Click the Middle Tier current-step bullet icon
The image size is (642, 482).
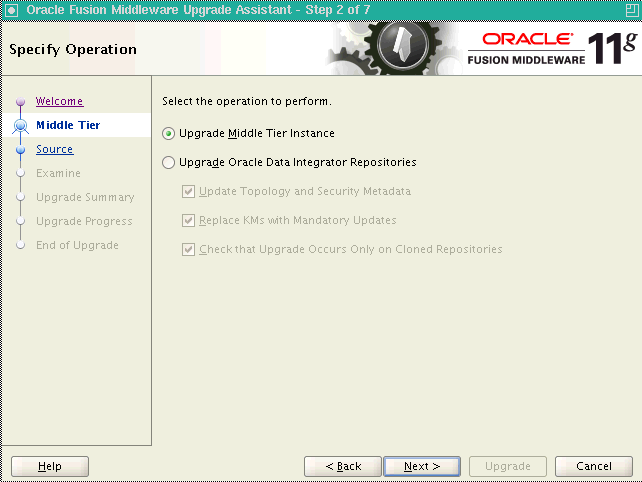click(x=20, y=125)
